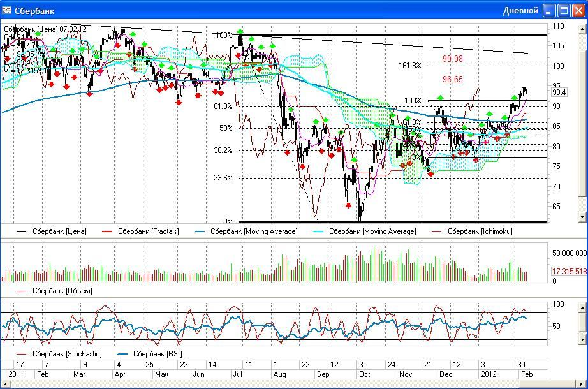Click oscillator panel scroll up arrow
Image resolution: width=588 pixels, height=389 pixels.
coord(582,307)
